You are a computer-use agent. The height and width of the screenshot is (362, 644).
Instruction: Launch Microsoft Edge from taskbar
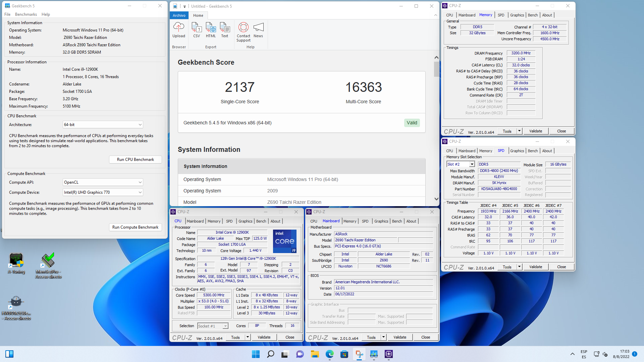tap(329, 354)
